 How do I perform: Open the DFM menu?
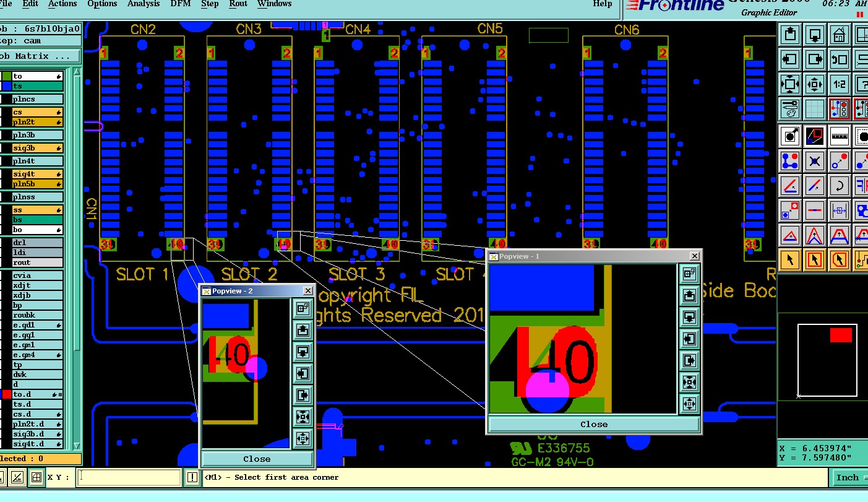181,4
